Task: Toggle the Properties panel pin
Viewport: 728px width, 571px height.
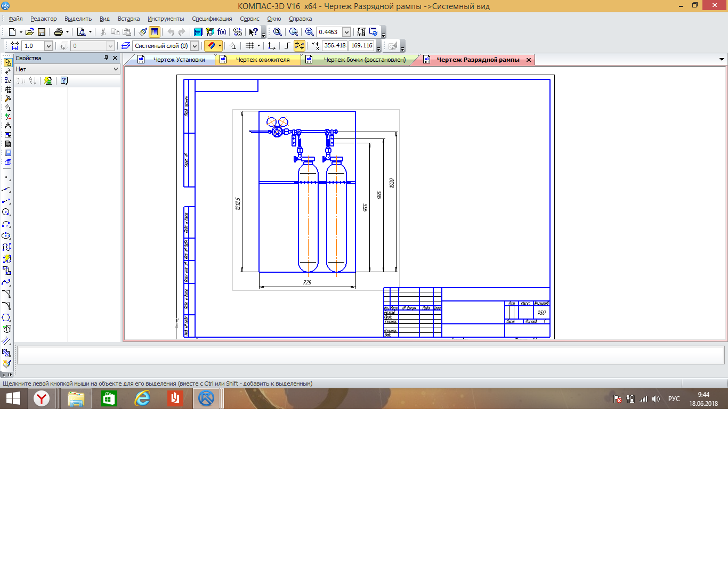Action: point(106,58)
